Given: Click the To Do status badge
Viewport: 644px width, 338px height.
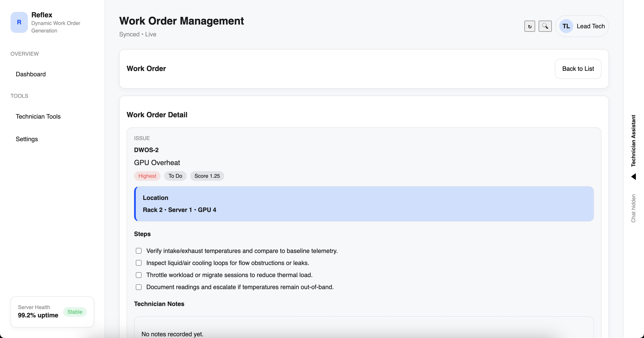Looking at the screenshot, I should pyautogui.click(x=175, y=176).
